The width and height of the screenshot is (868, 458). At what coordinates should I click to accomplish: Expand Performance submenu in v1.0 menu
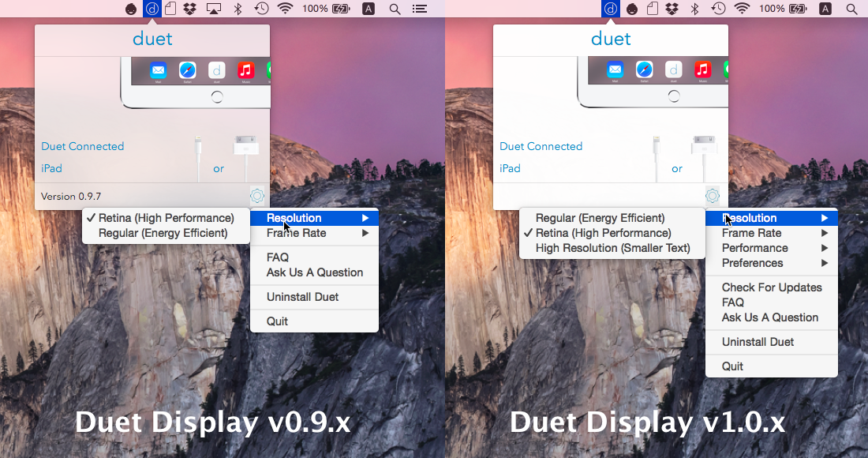(x=772, y=248)
